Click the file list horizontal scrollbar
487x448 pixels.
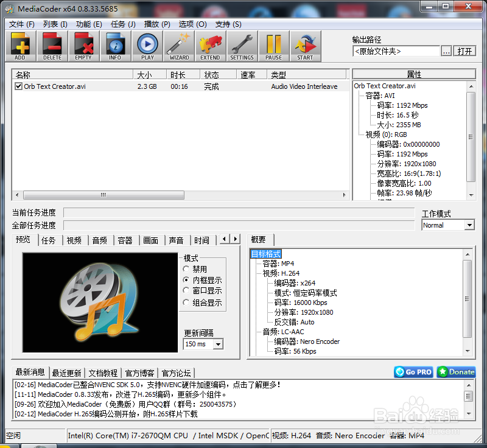point(103,195)
